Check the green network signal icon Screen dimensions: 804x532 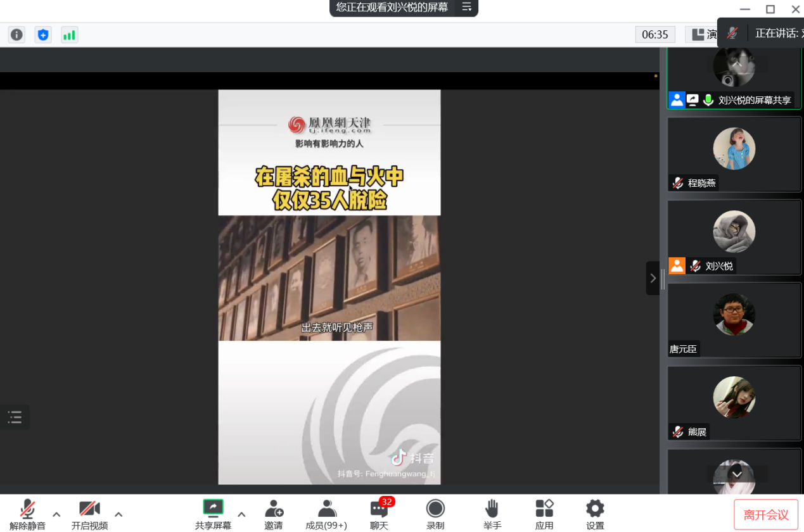[69, 35]
